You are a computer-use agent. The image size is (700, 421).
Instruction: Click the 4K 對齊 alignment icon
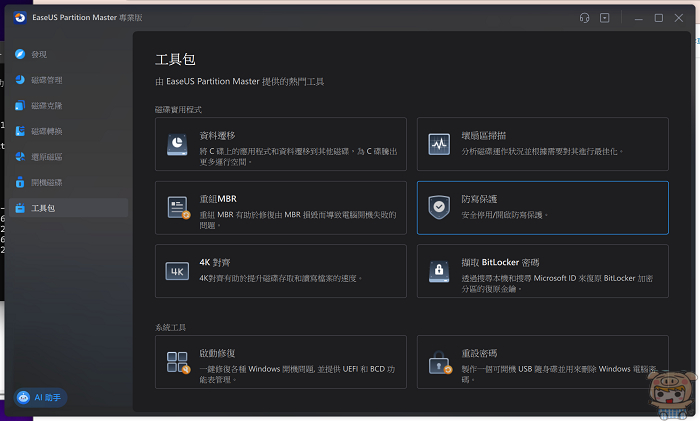(x=178, y=271)
